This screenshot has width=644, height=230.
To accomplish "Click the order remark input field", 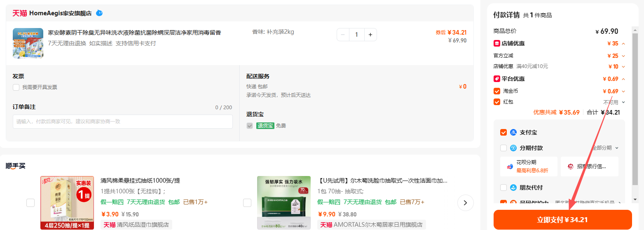I will (x=123, y=122).
